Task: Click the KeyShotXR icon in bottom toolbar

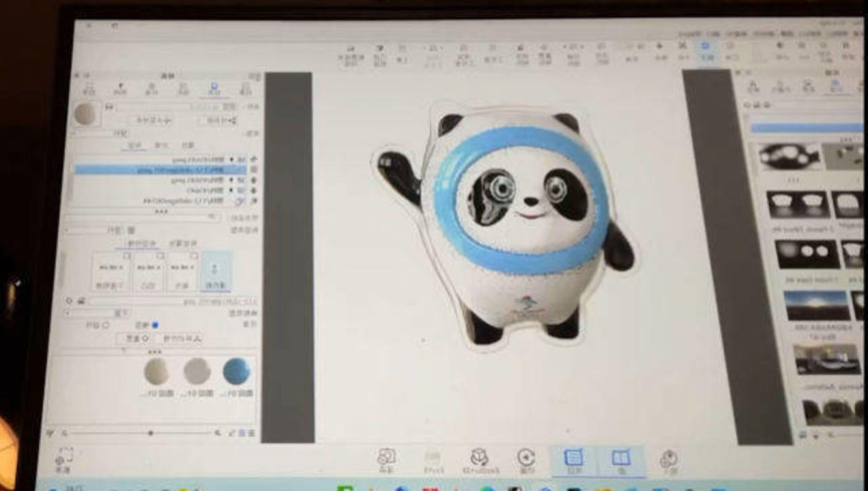Action: pyautogui.click(x=481, y=461)
